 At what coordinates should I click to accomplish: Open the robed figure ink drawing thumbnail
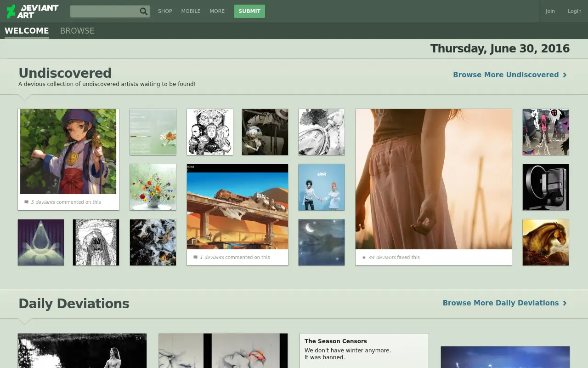96,242
